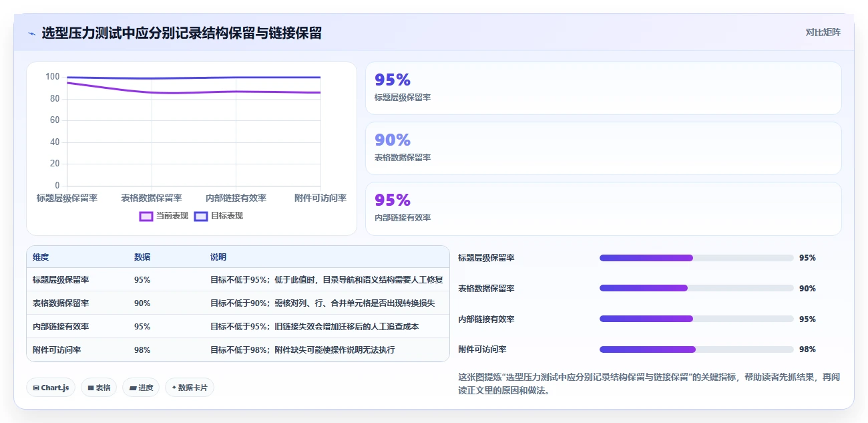868x423 pixels.
Task: Click the description starting 目标不低于95%；低于此值时
Action: click(327, 280)
